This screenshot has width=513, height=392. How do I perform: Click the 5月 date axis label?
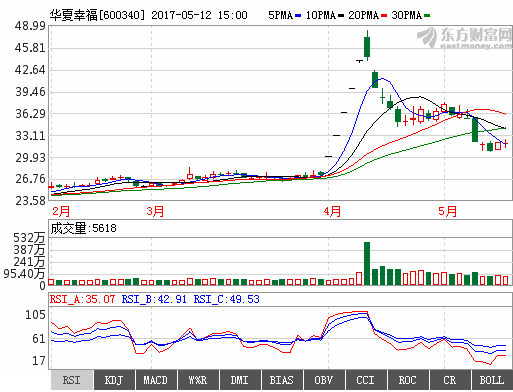point(447,211)
